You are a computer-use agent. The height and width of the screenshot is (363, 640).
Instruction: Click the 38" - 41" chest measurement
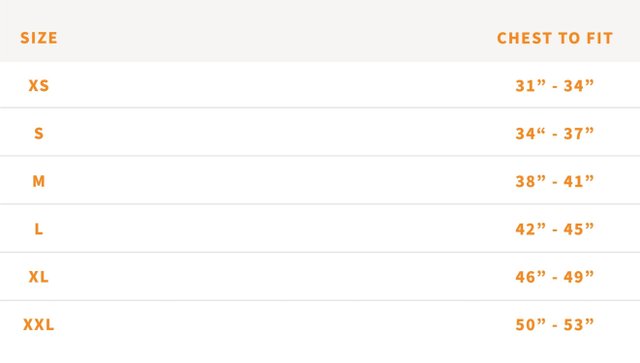click(555, 181)
